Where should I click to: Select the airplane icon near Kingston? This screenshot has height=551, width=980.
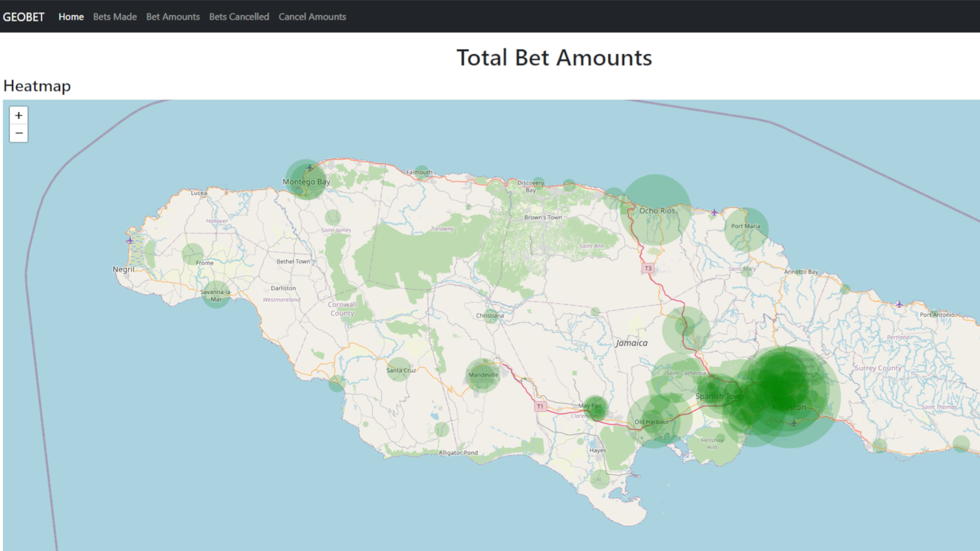(795, 423)
